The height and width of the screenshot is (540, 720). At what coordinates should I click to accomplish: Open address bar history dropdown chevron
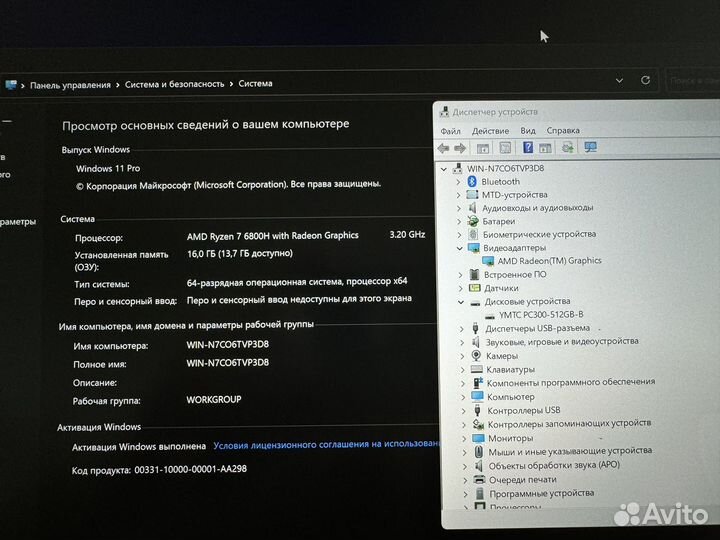(619, 81)
